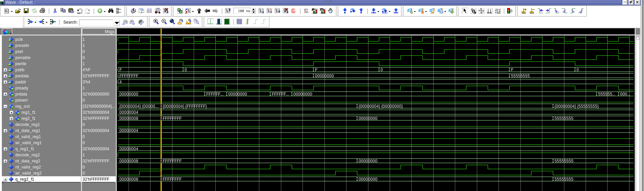Open the green Add dropdown arrow
Screen dimensions: 644x191
tap(104, 11)
